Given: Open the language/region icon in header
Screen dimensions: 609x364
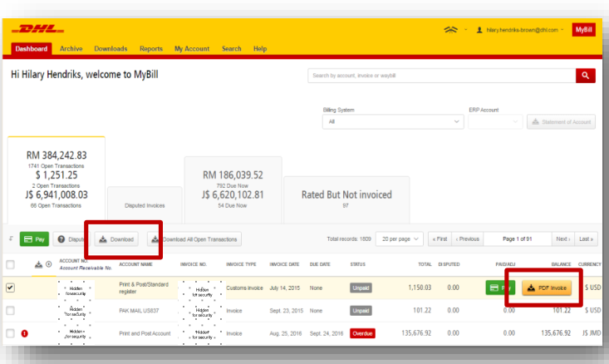Looking at the screenshot, I should [450, 30].
